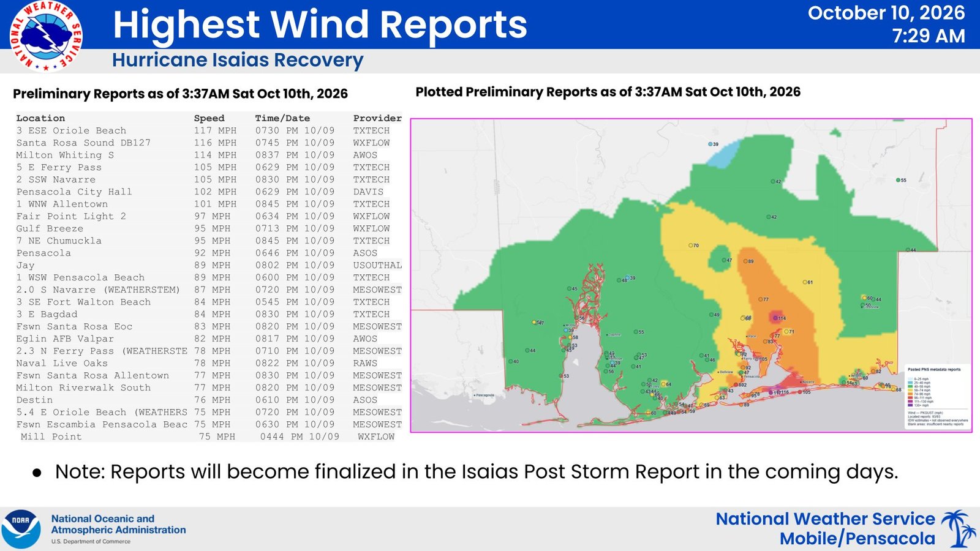Click the 'ASOS' provider for Pensacola row
Image resolution: width=980 pixels, height=551 pixels.
pos(365,253)
